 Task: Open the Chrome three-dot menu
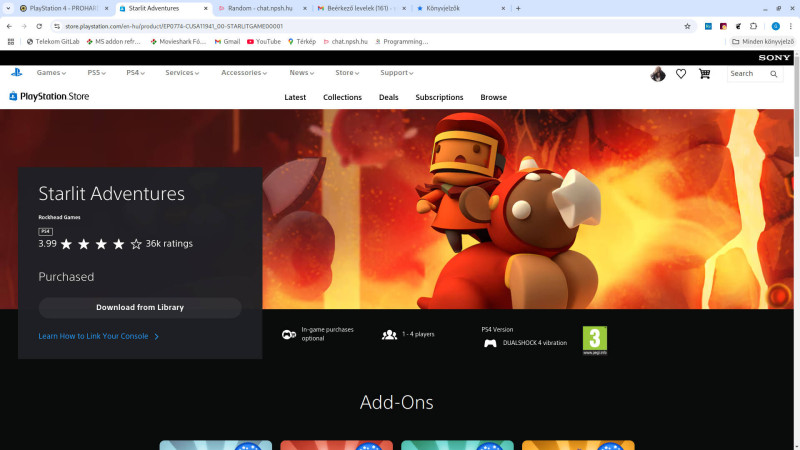click(x=790, y=26)
